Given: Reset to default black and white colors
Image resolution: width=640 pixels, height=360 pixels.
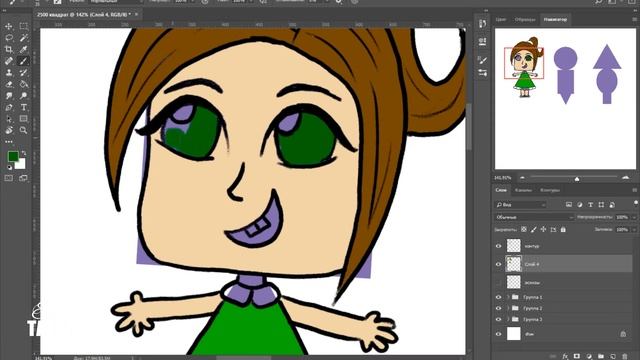Looking at the screenshot, I should coord(9,168).
